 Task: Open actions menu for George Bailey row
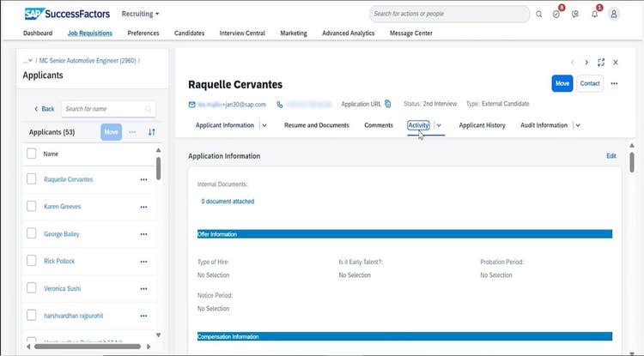tap(143, 234)
